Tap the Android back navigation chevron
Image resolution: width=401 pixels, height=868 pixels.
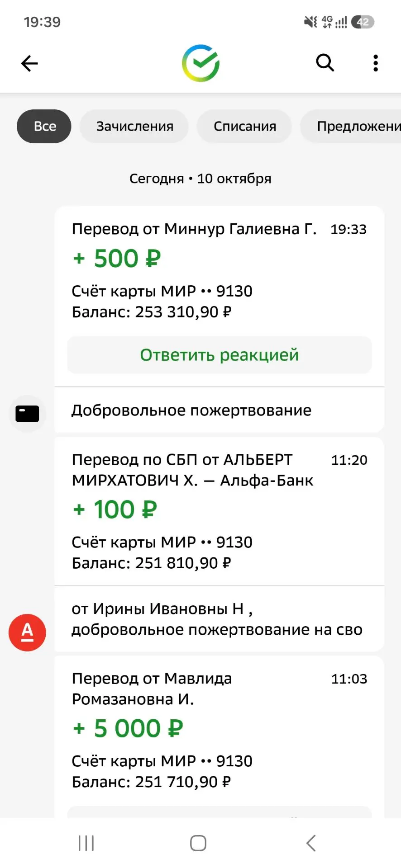click(x=311, y=843)
